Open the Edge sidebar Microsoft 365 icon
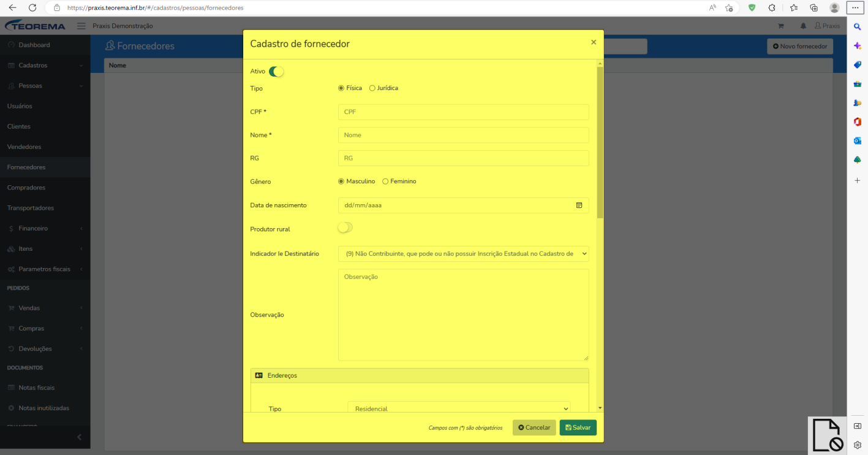This screenshot has width=868, height=455. (858, 121)
